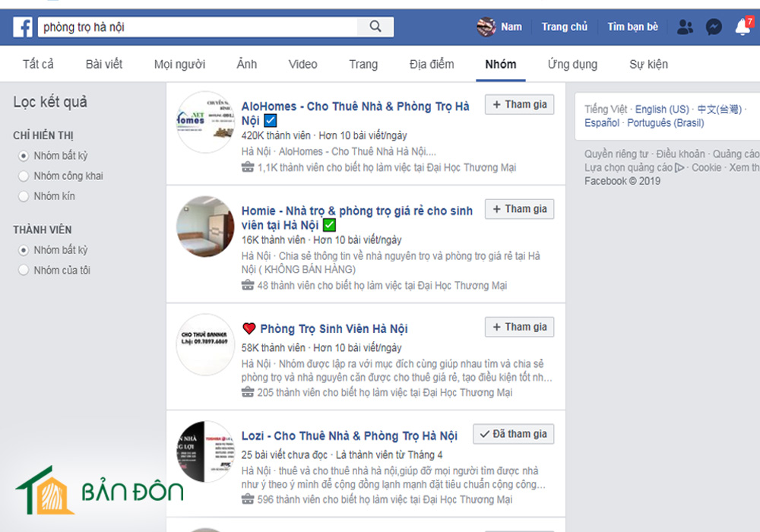Screen dimensions: 760x532
Task: Select the 'Nhóm công khai' radio button
Action: click(24, 176)
